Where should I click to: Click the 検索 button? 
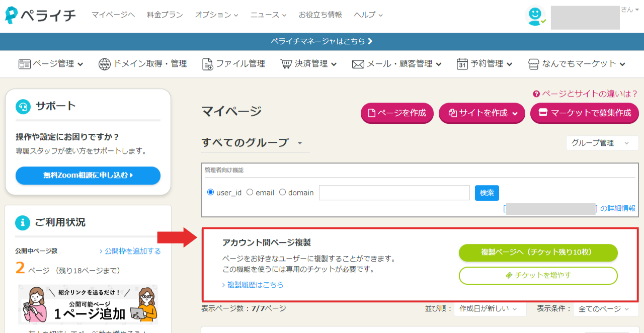point(487,193)
